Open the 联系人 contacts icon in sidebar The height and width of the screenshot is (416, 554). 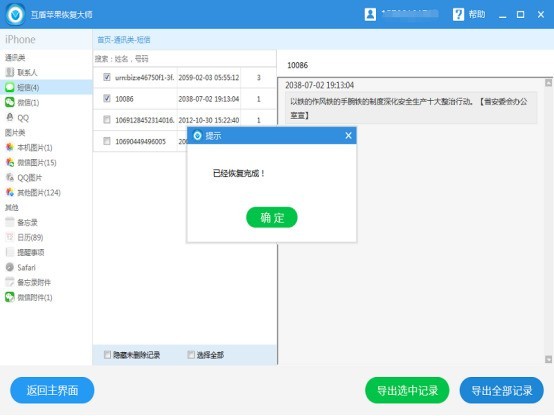[x=10, y=72]
